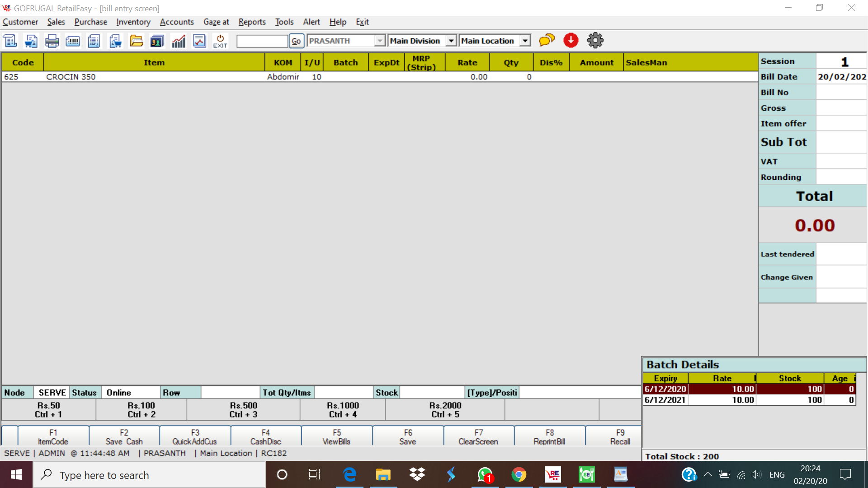Click the search field beside Go
The height and width of the screenshot is (488, 868).
point(262,41)
